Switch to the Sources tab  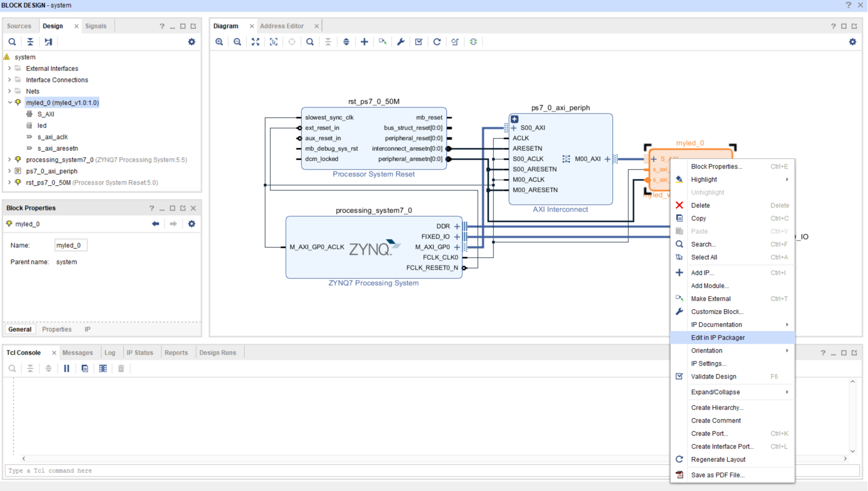pos(19,26)
